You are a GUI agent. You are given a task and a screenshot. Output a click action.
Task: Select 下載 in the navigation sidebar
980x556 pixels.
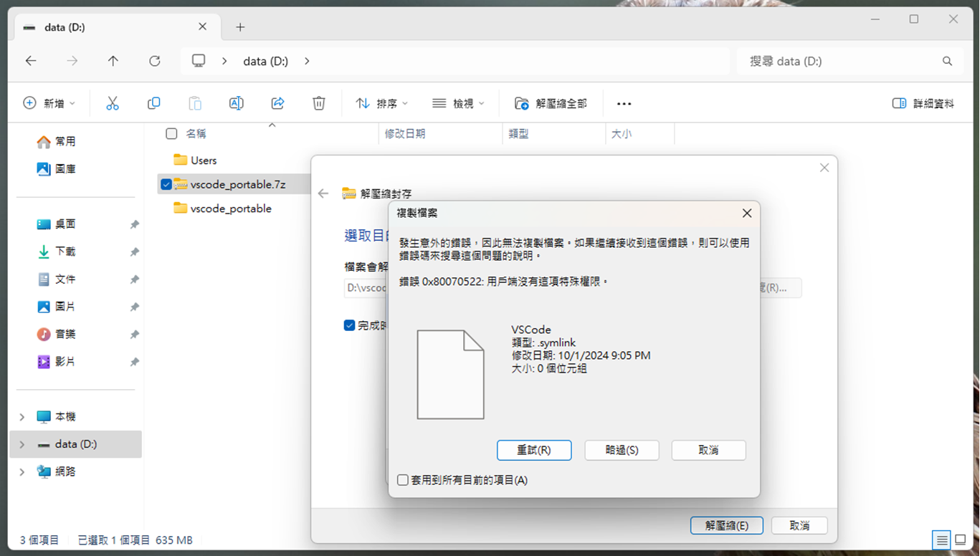coord(65,251)
